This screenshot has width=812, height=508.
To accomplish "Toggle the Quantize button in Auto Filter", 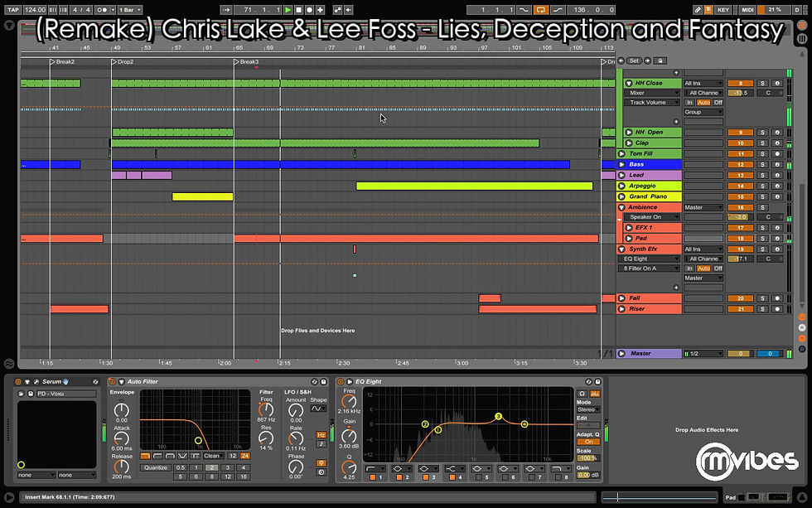I will pyautogui.click(x=156, y=467).
